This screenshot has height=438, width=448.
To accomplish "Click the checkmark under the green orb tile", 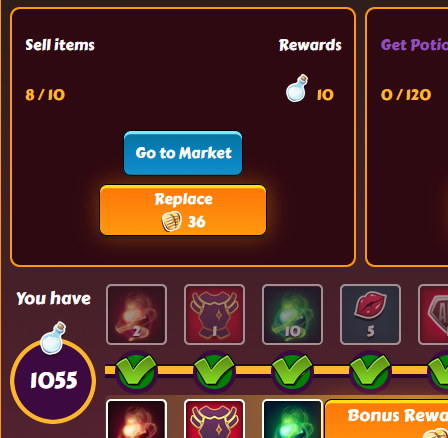I will click(x=292, y=370).
